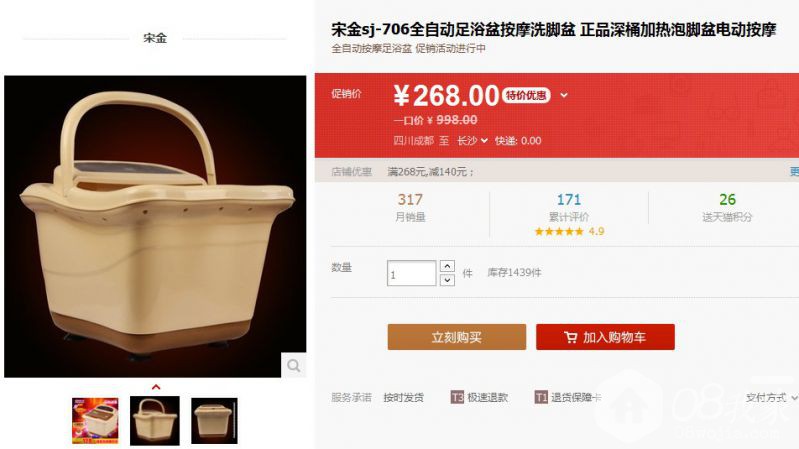
Task: Expand the arrow next to 特价优惠
Action: (564, 95)
